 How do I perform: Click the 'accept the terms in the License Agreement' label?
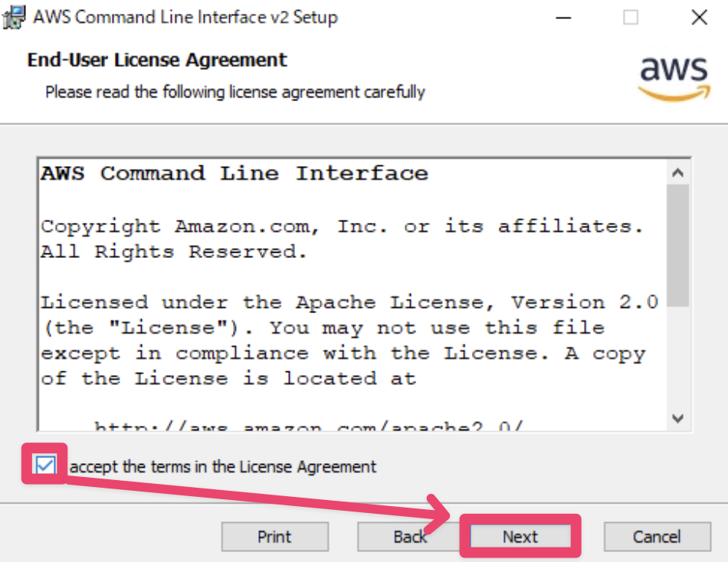[x=223, y=466]
